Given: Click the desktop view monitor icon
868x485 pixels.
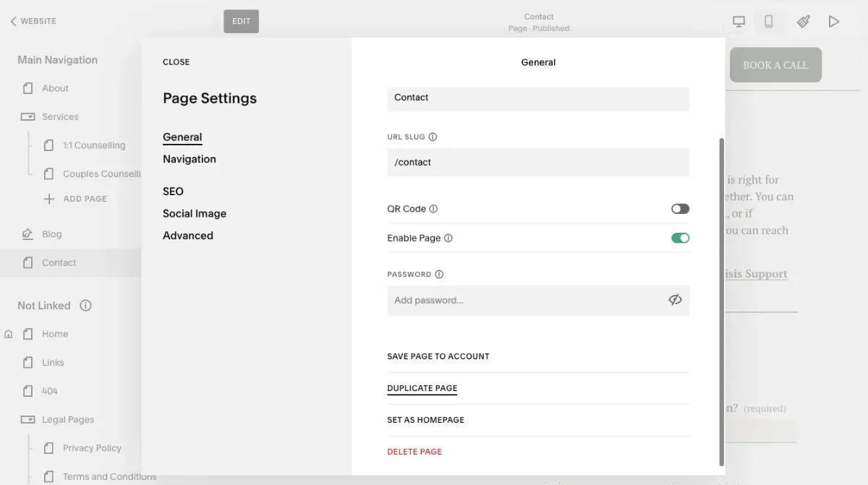Looking at the screenshot, I should coord(739,22).
